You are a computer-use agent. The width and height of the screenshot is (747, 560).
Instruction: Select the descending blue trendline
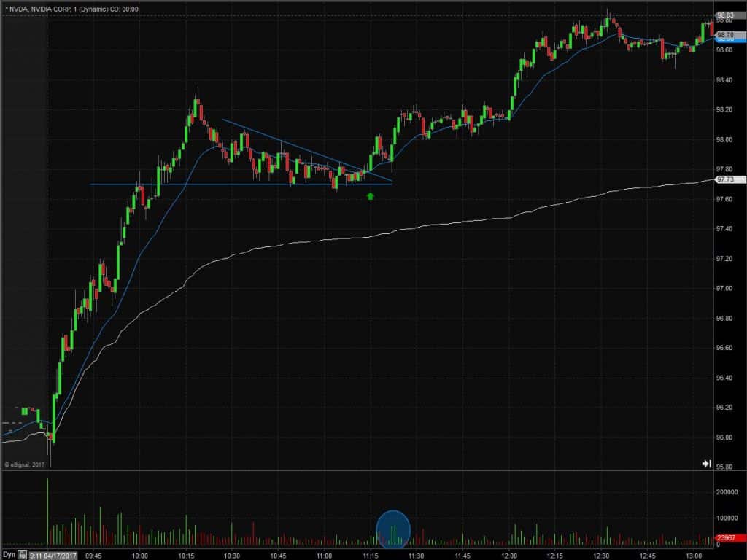coord(307,151)
